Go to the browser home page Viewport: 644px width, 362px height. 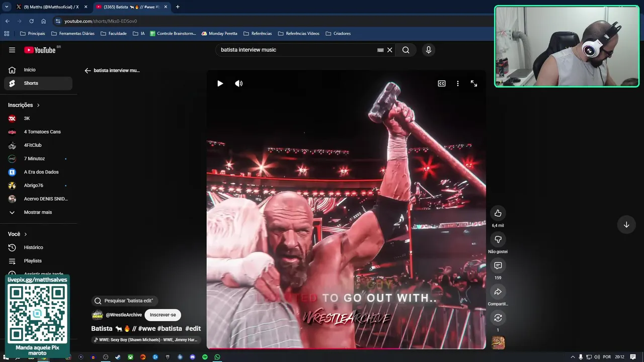pyautogui.click(x=43, y=21)
